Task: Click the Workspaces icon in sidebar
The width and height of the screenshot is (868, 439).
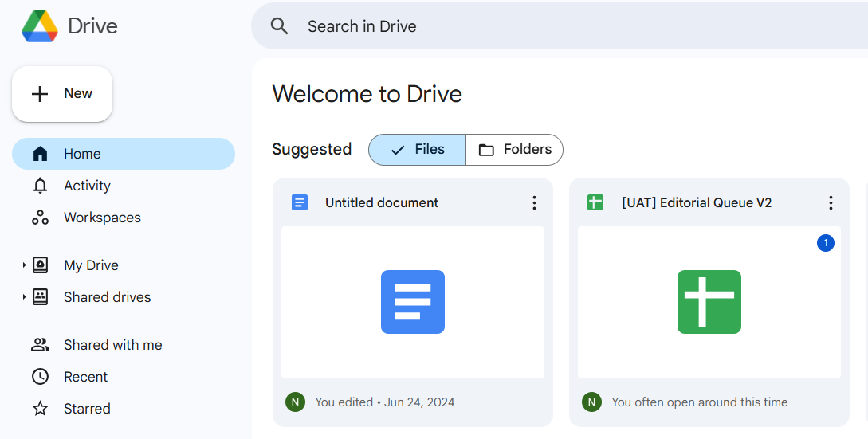Action: pos(40,218)
